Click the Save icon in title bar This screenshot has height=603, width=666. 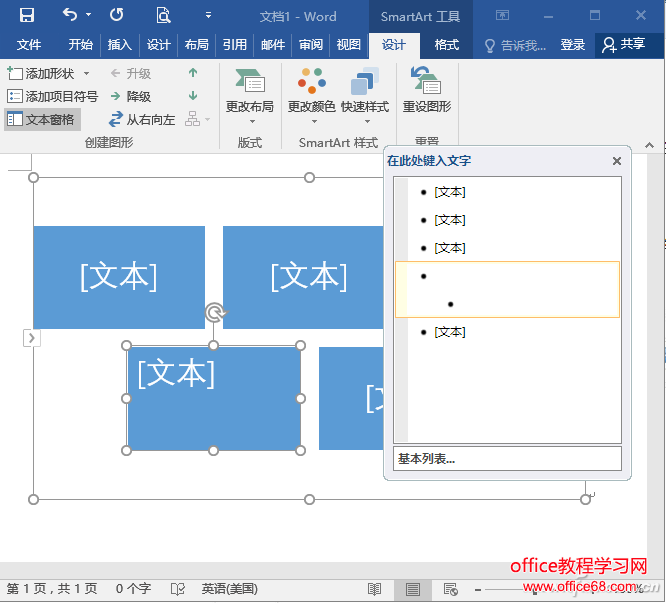(x=27, y=15)
